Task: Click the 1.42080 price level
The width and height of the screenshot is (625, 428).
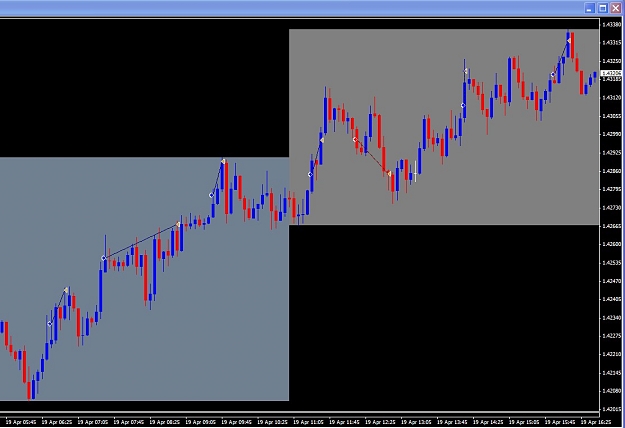Action: point(611,391)
